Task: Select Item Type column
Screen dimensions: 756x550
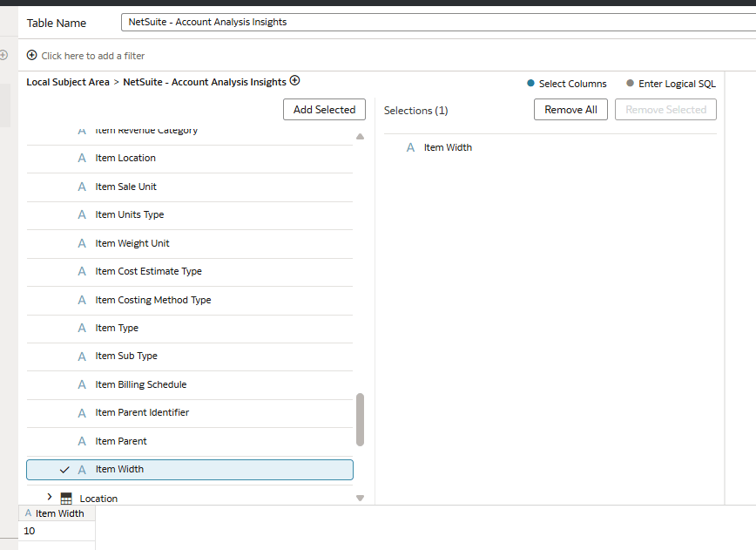Action: click(x=190, y=328)
